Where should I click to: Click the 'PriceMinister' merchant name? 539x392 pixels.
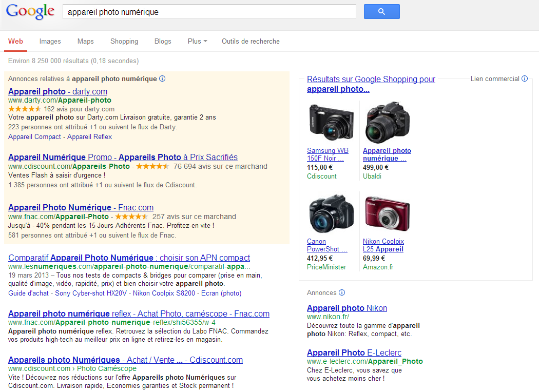point(326,267)
